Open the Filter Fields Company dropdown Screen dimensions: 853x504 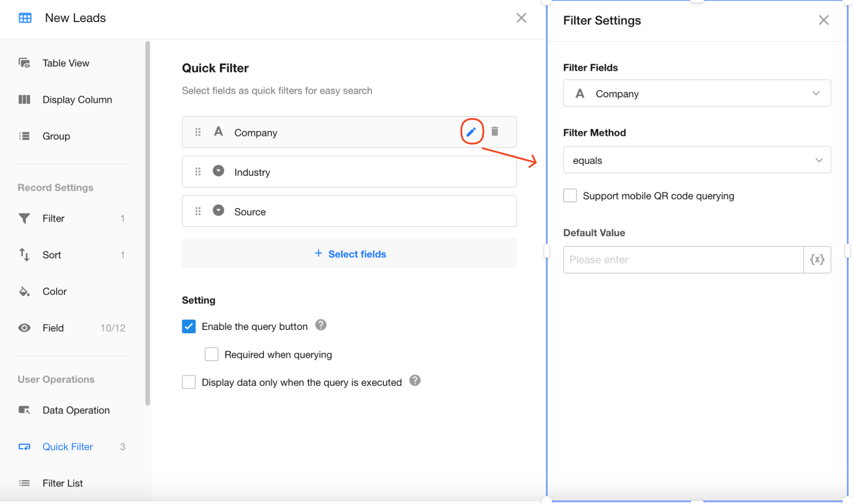697,93
